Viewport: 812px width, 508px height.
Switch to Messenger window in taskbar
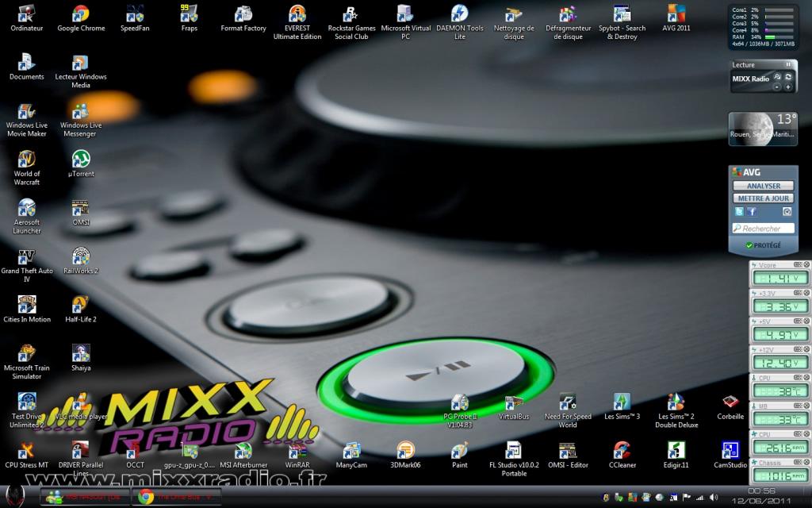tap(84, 497)
